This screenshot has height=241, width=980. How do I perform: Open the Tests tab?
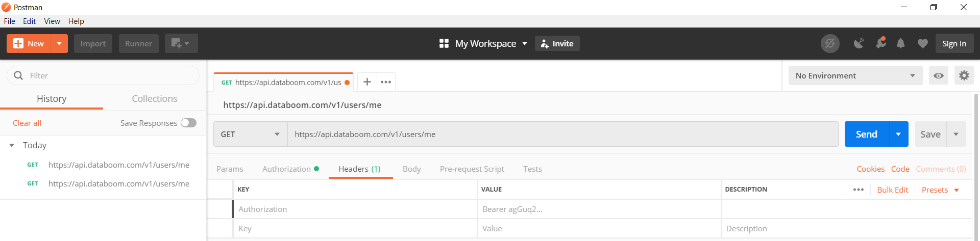tap(532, 169)
